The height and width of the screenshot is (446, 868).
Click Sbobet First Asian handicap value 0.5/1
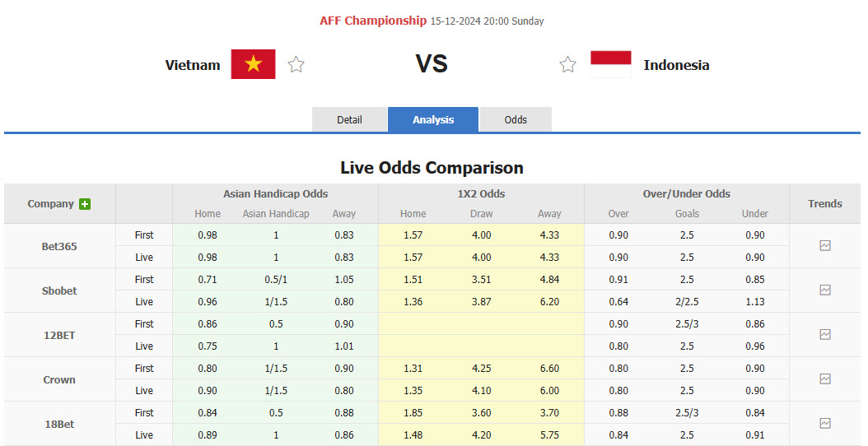(276, 280)
